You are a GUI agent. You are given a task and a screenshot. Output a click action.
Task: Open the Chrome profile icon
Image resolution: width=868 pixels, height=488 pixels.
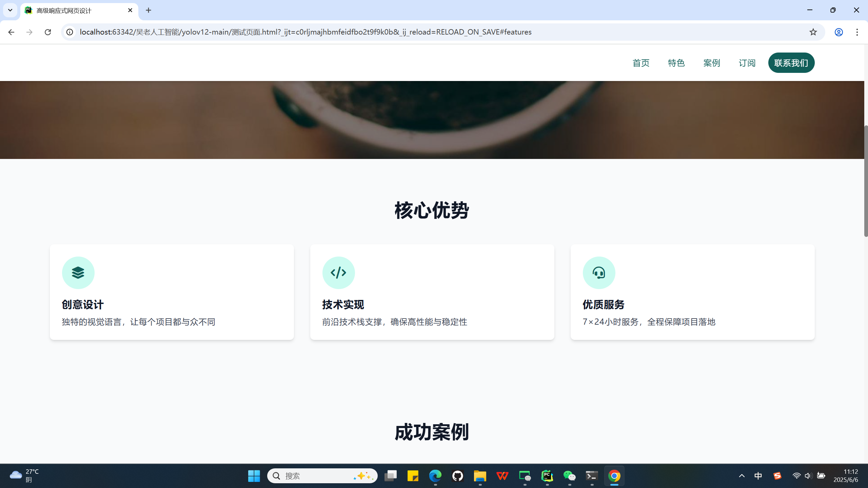point(839,32)
